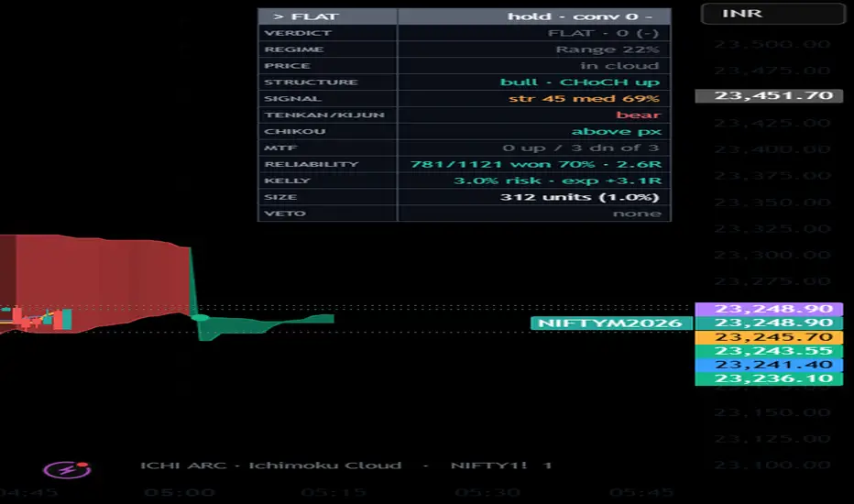Viewport: 854px width, 504px height.
Task: Click the red 'bear' value
Action: click(x=639, y=115)
